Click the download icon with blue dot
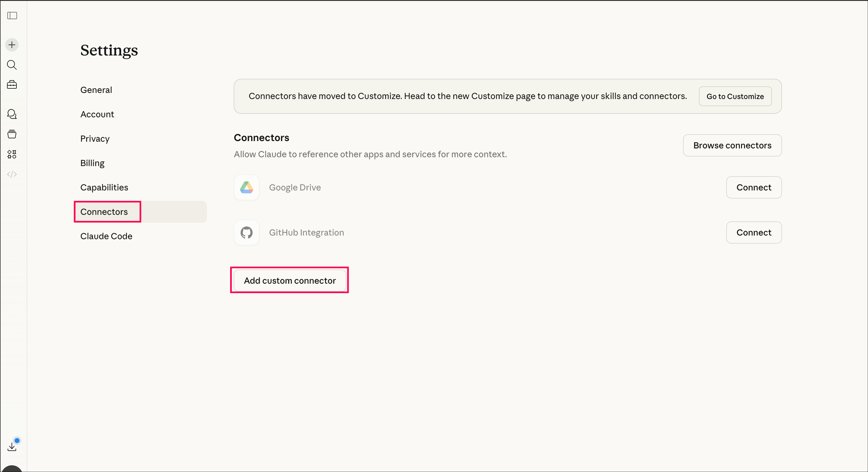This screenshot has height=472, width=868. tap(12, 447)
